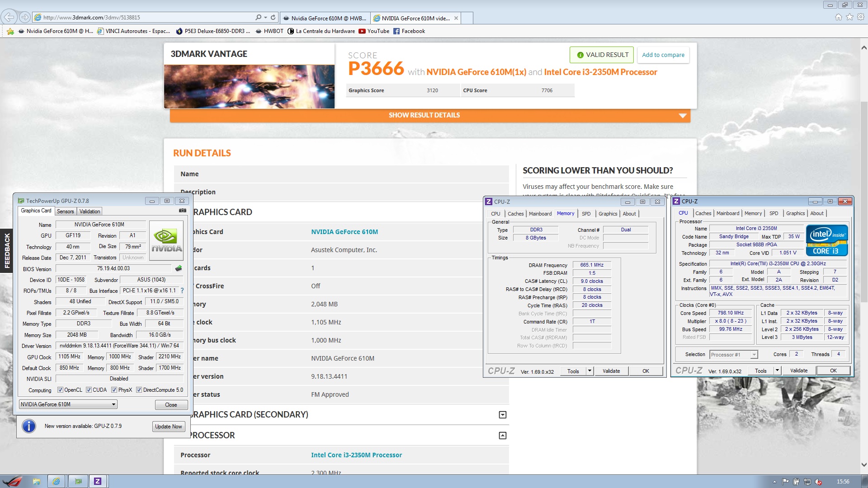Click the Close button in GPU-Z
This screenshot has height=488, width=868.
(171, 405)
